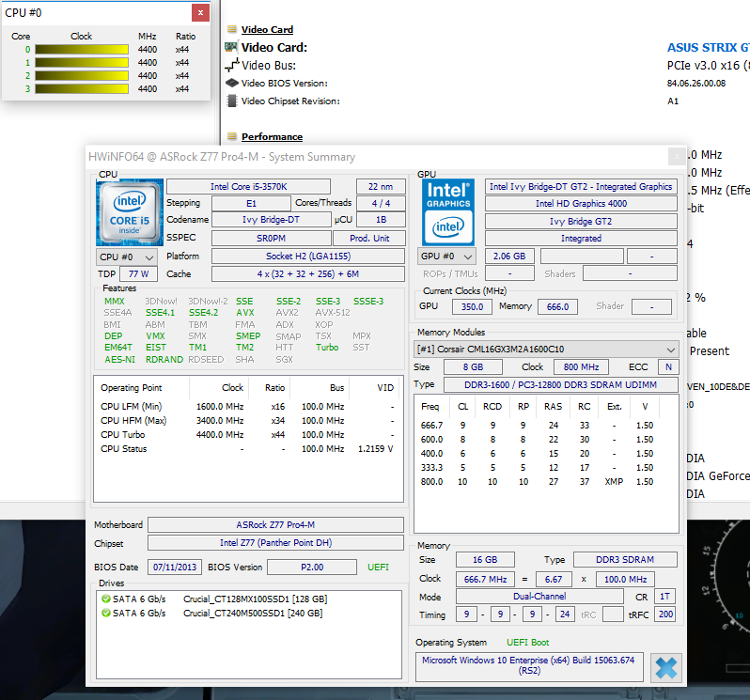750x700 pixels.
Task: Click the Performance heading link
Action: coord(272,136)
